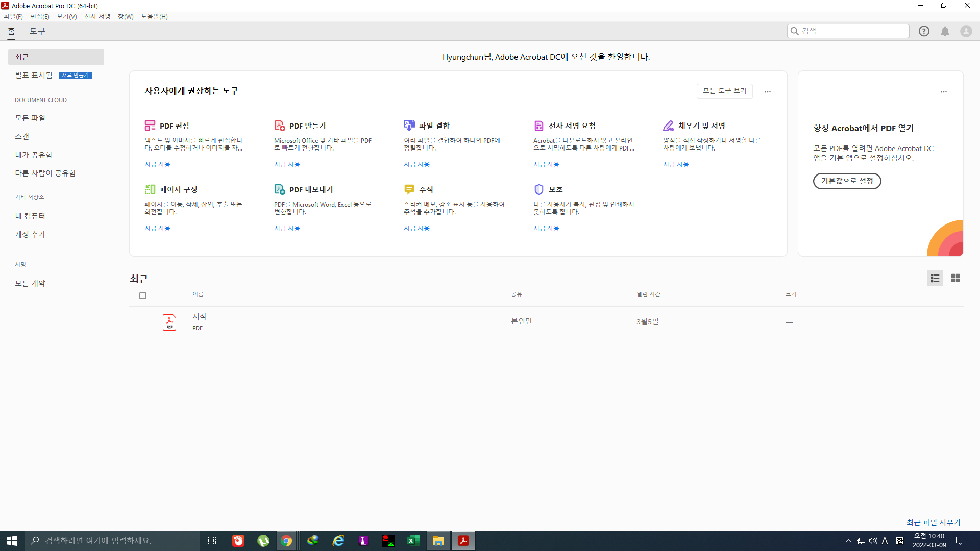Click 지금 사용 under 보호

tap(546, 228)
